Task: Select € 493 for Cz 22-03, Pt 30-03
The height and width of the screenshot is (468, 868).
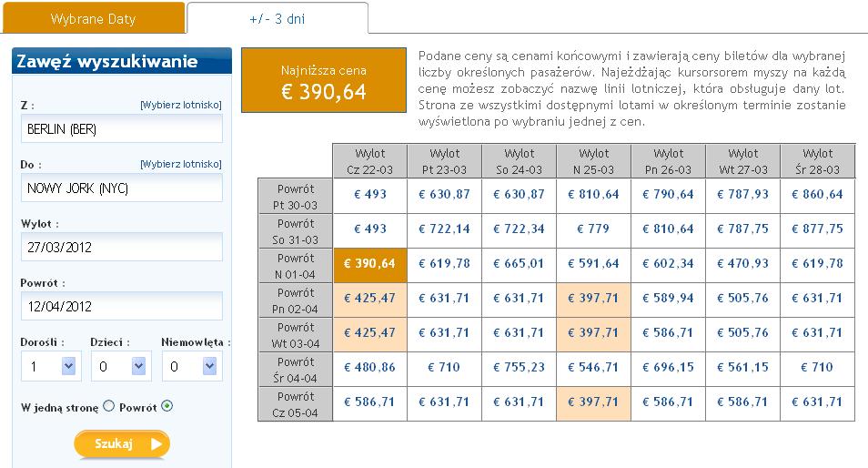Action: [x=369, y=195]
